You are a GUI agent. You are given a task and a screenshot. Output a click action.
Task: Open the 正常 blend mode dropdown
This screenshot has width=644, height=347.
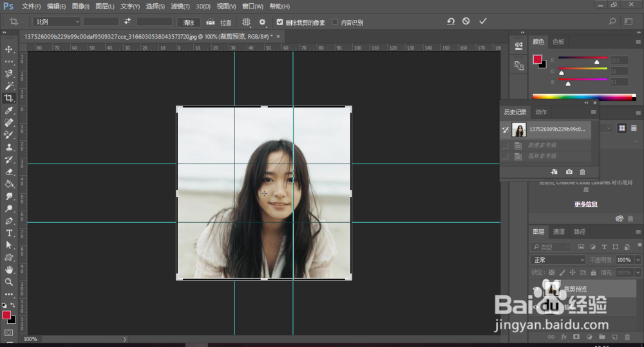click(558, 260)
